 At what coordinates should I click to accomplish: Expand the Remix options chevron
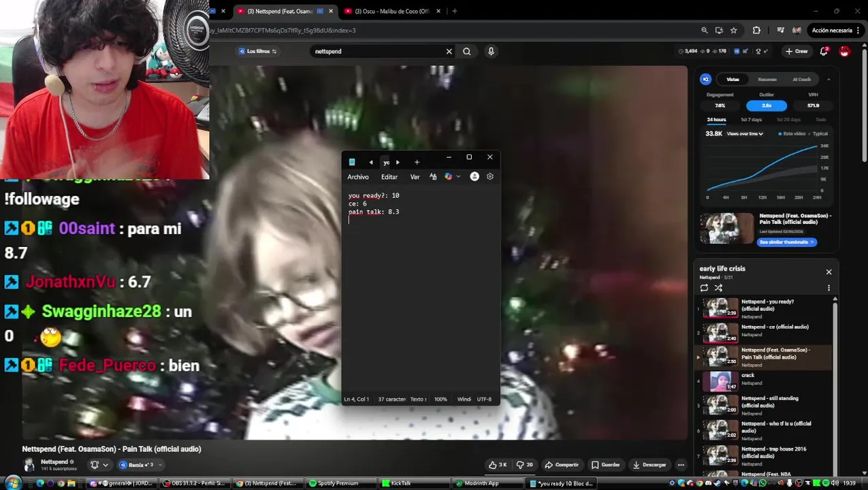(160, 465)
